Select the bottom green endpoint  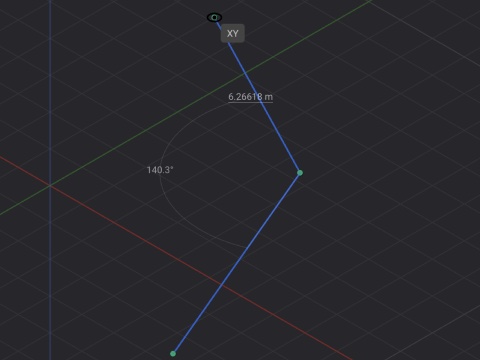pos(173,354)
